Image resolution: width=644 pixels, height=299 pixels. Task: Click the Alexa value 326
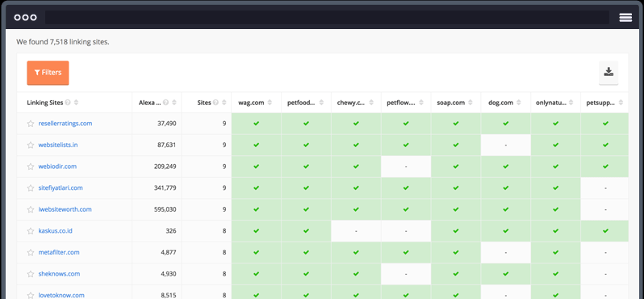tap(171, 231)
